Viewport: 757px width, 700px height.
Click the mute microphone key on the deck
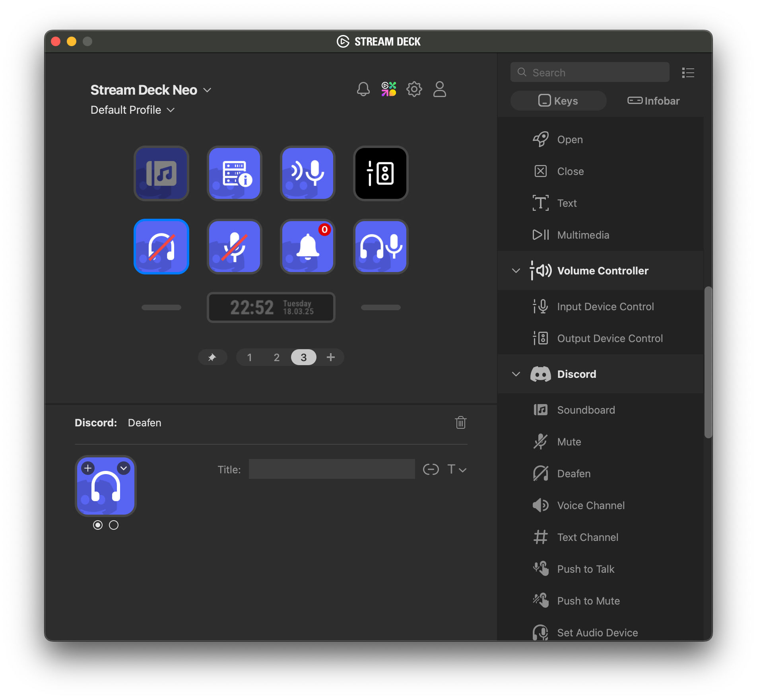coord(235,247)
